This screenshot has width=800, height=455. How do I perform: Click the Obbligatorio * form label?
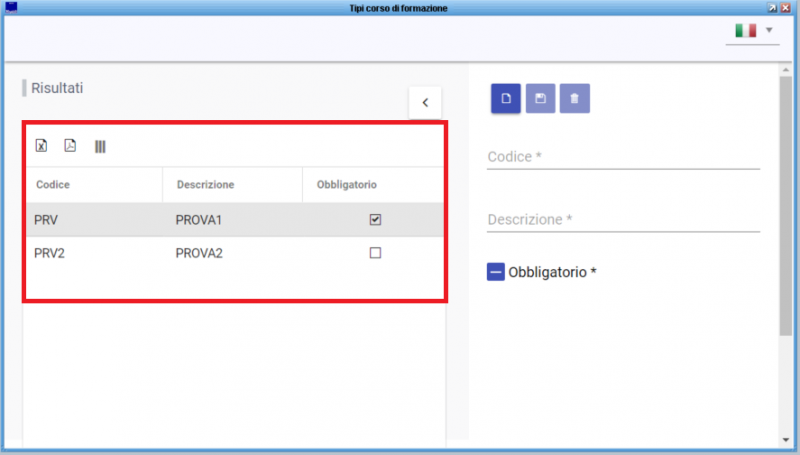pos(552,272)
